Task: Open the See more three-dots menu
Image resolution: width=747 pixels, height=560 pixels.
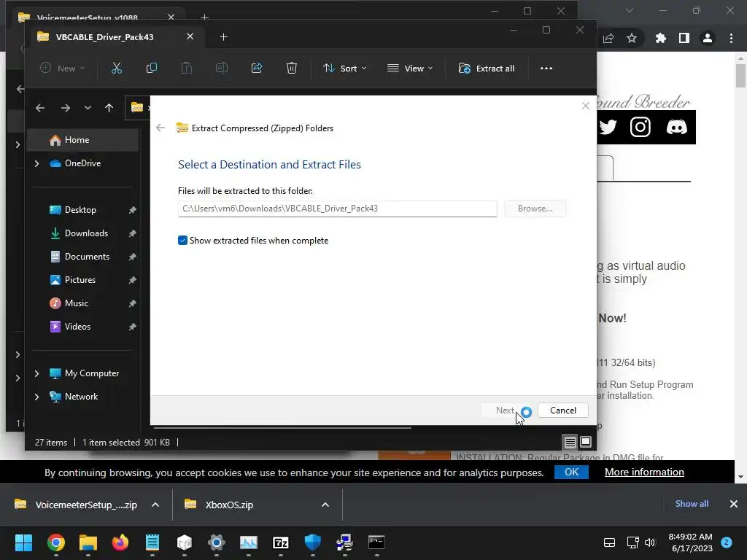Action: 546,68
